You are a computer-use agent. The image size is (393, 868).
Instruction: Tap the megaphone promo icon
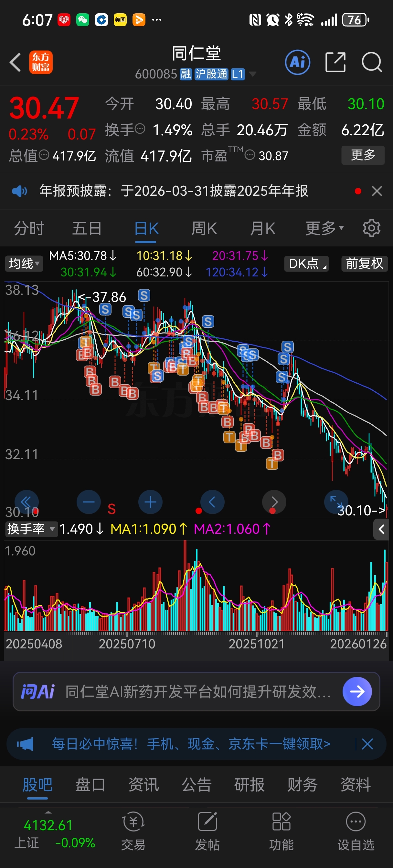(25, 744)
